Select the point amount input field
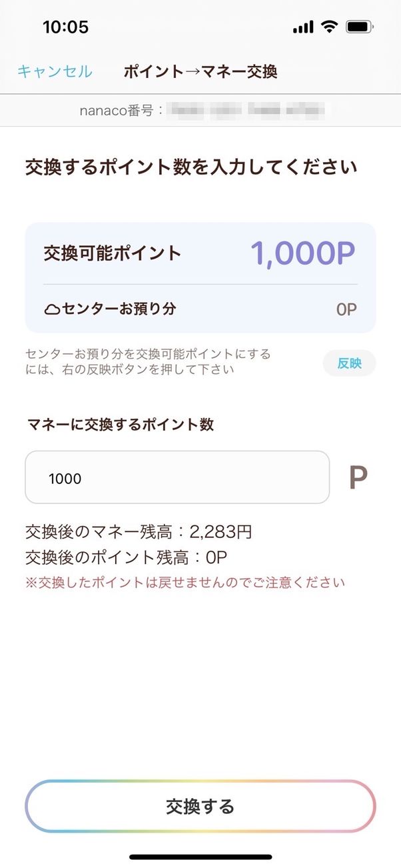This screenshot has height=868, width=401. click(177, 477)
